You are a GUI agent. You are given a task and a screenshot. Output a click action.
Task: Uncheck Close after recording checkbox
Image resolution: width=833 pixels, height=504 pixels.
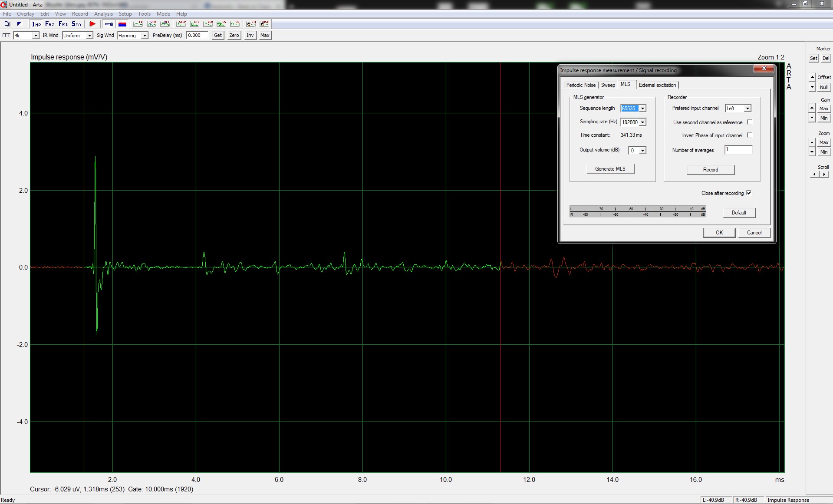point(749,193)
